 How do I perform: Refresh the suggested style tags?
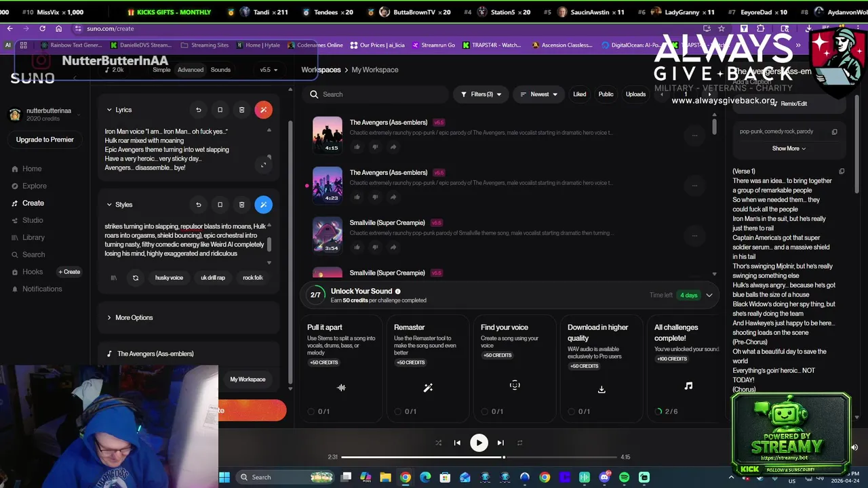click(x=136, y=278)
